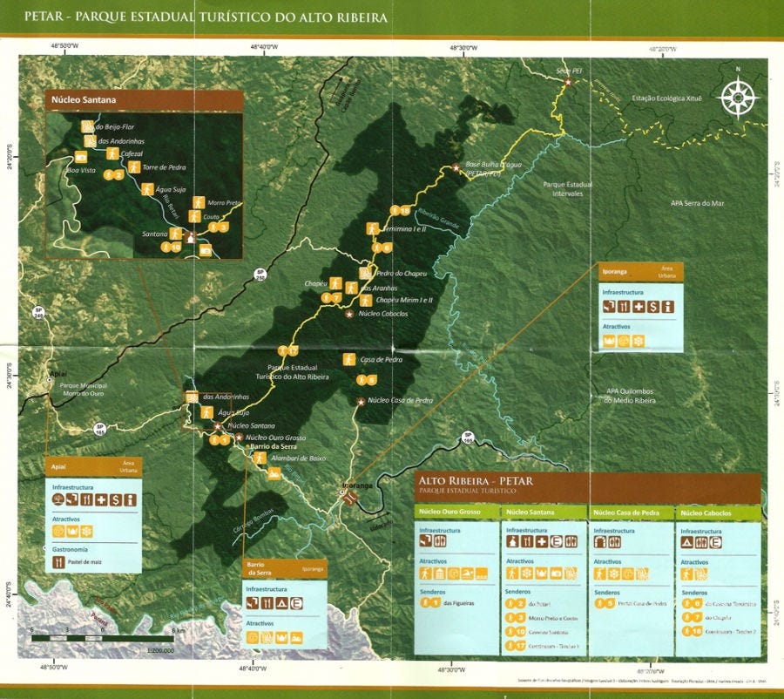This screenshot has width=784, height=699.
Task: Select the cave icon beside Casa de Pedra
Action: tap(349, 359)
